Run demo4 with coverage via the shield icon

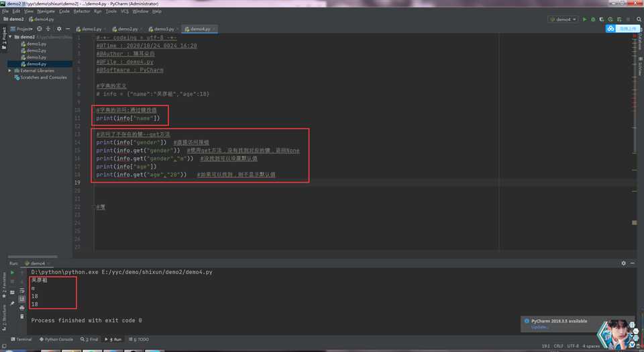point(602,19)
